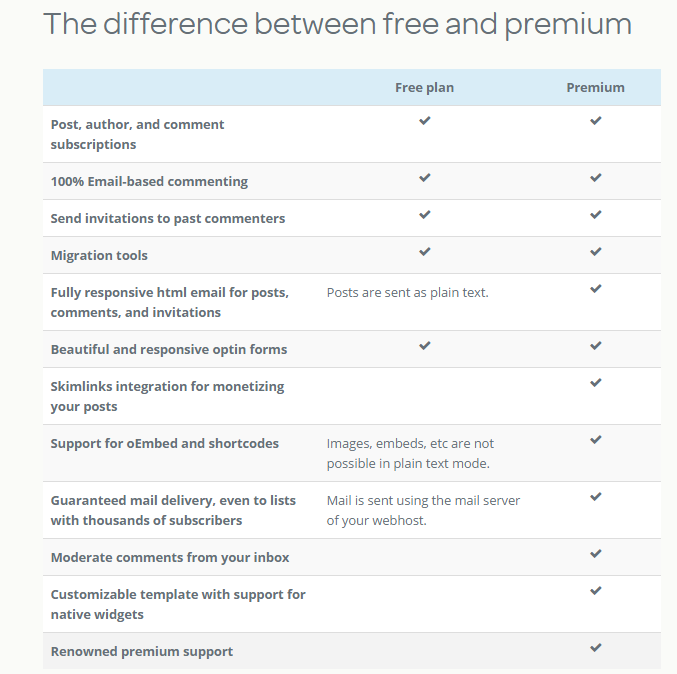Click Free plan checkmark for Migration tools
Image resolution: width=677 pixels, height=674 pixels.
[424, 251]
